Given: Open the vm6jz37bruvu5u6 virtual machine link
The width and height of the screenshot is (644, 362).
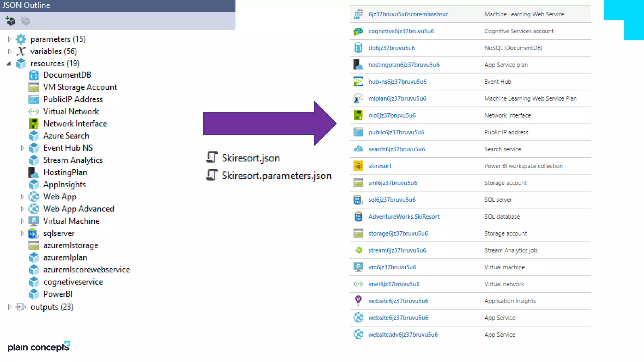Looking at the screenshot, I should point(392,267).
